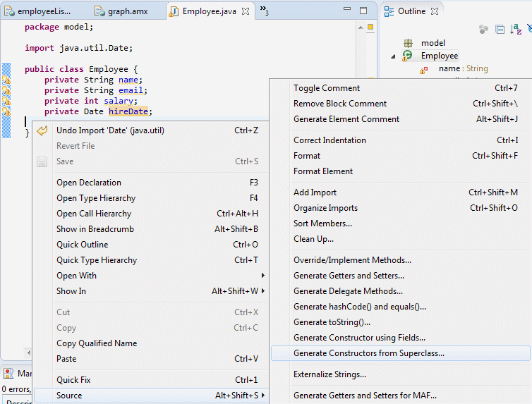
Task: Click the Collapse All icon in Outline
Action: 500,29
